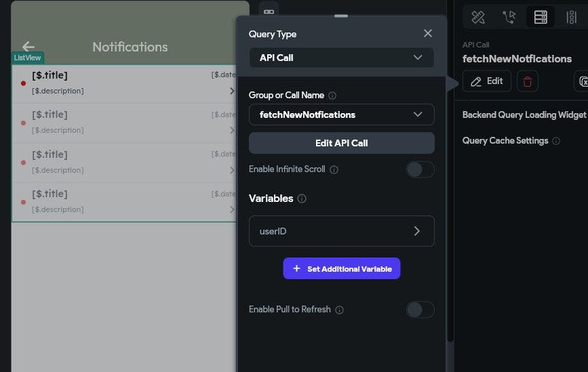Screen dimensions: 588x372
Task: Open the Group or Call Name dropdown
Action: [x=341, y=115]
